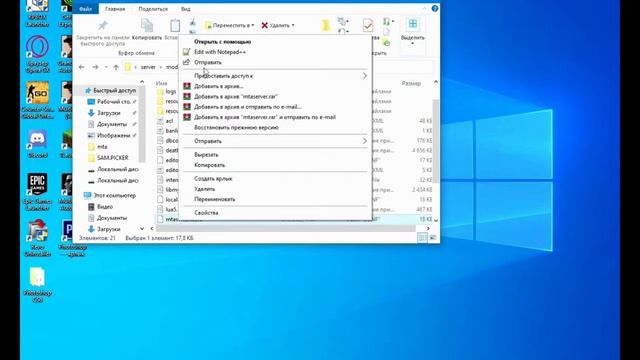This screenshot has width=640, height=360.
Task: Select Быстрый доступ in navigation pane
Action: (x=109, y=90)
